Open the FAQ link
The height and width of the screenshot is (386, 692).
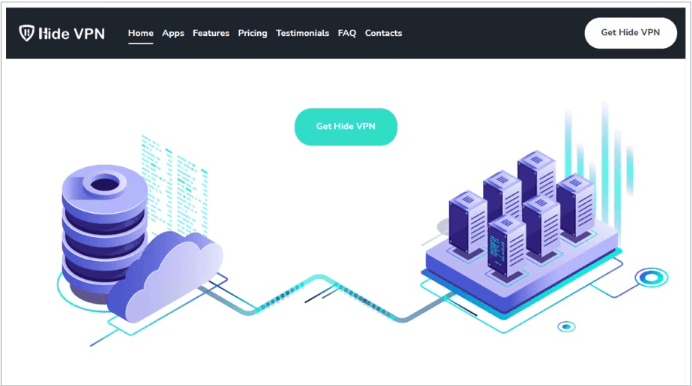[x=347, y=33]
